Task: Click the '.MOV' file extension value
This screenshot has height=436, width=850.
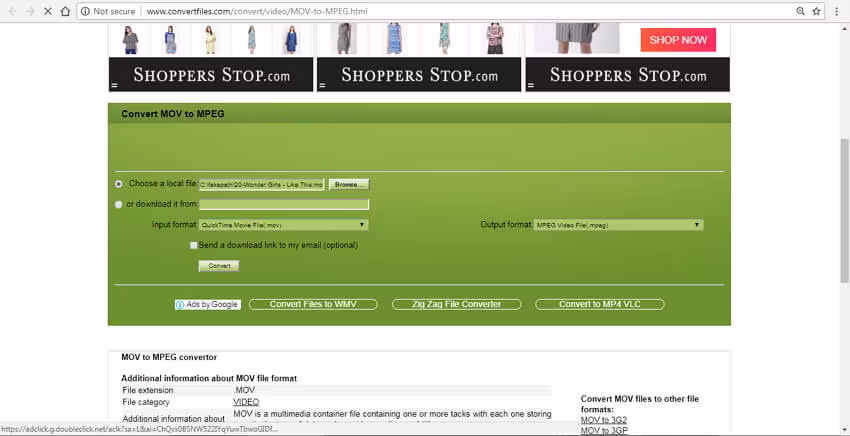Action: tap(244, 390)
